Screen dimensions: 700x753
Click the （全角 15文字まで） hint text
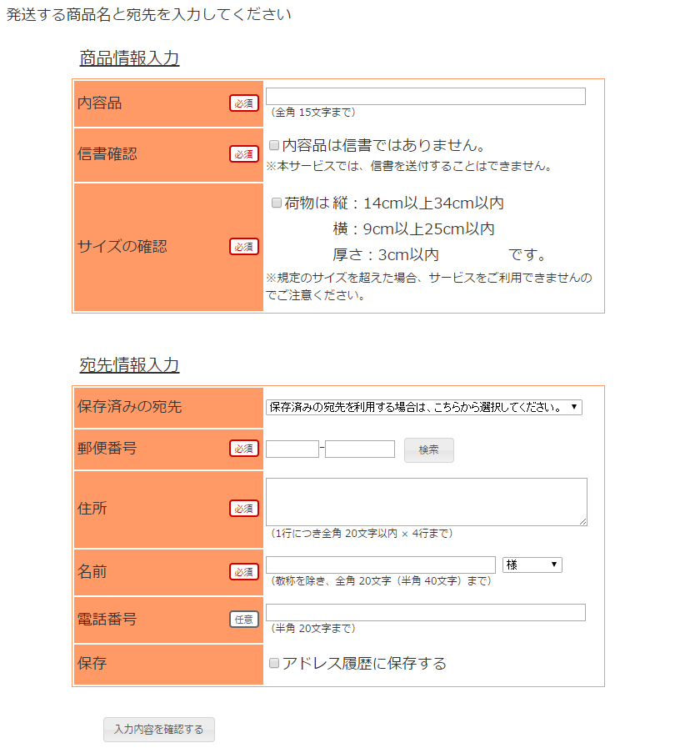click(x=312, y=113)
